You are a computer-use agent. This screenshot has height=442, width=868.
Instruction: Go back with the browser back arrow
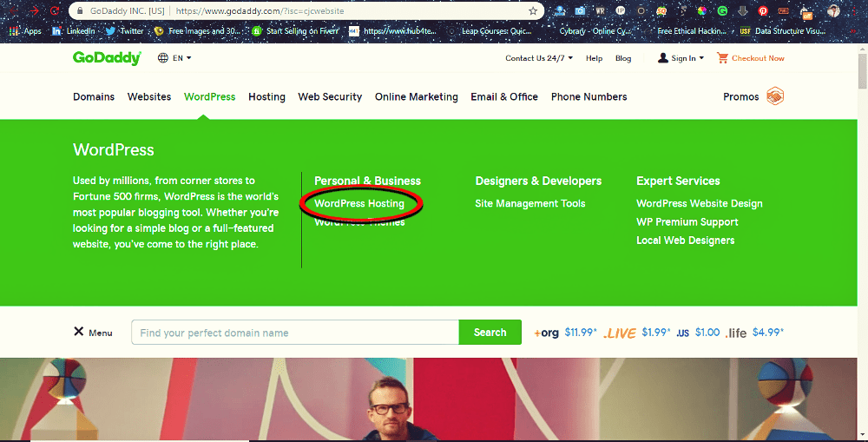pyautogui.click(x=15, y=10)
